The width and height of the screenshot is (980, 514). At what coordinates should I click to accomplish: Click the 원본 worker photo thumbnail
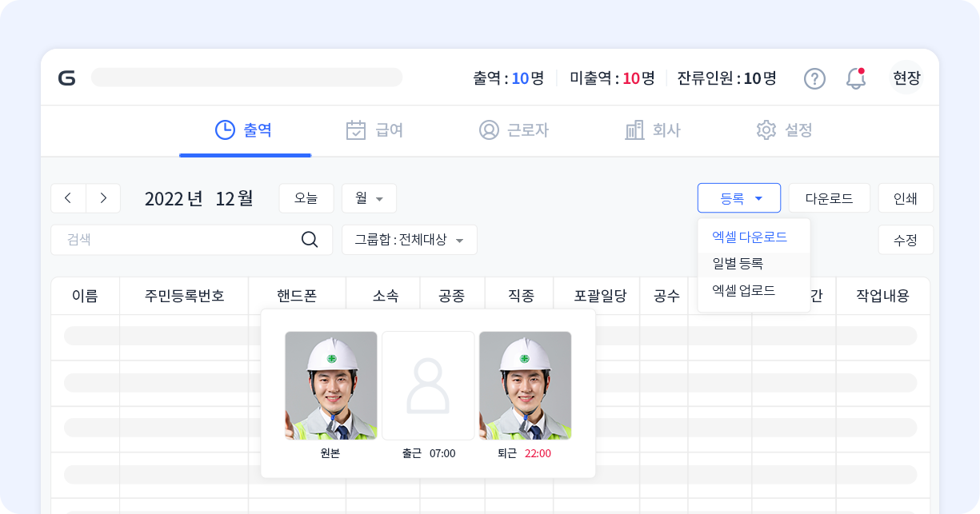[331, 385]
